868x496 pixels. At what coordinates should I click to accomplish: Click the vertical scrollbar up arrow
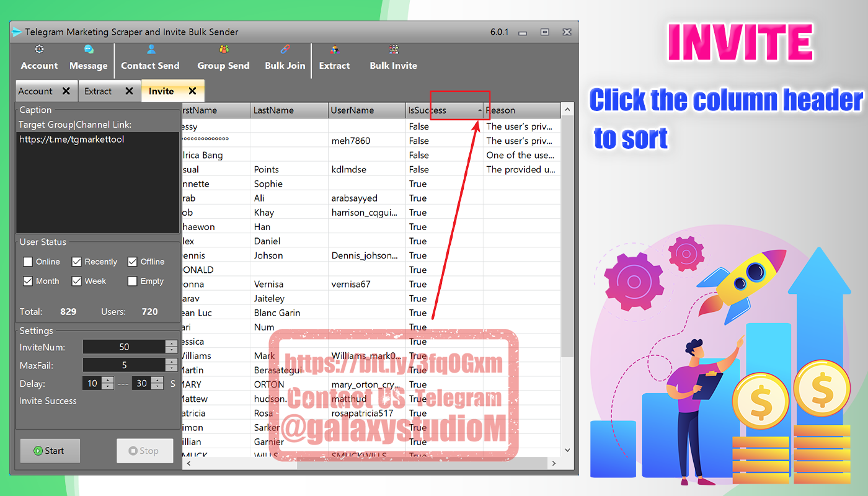click(x=567, y=110)
